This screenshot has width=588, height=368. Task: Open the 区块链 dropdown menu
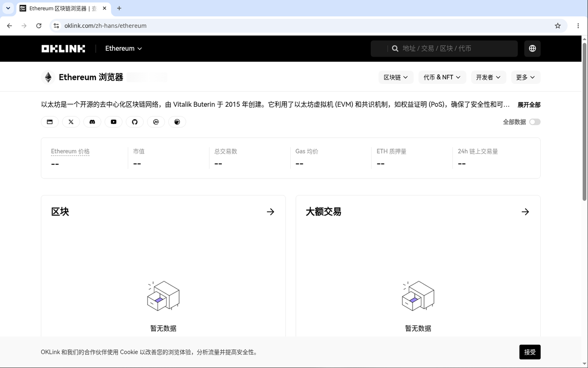396,77
